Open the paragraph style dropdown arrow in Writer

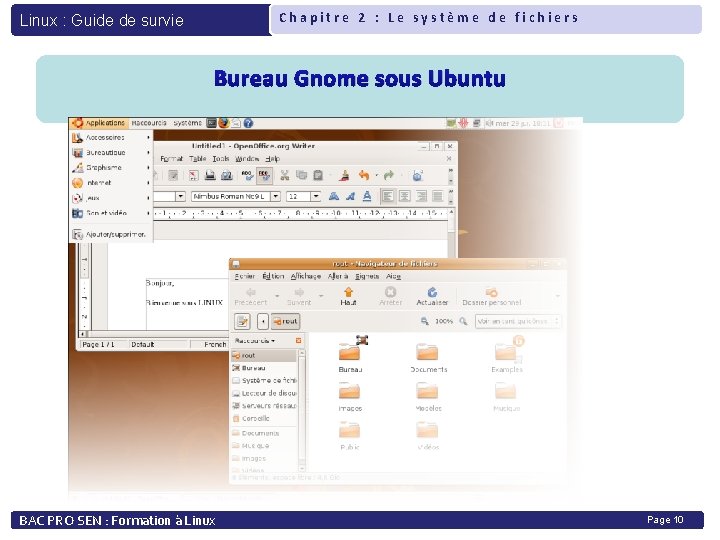click(x=180, y=197)
